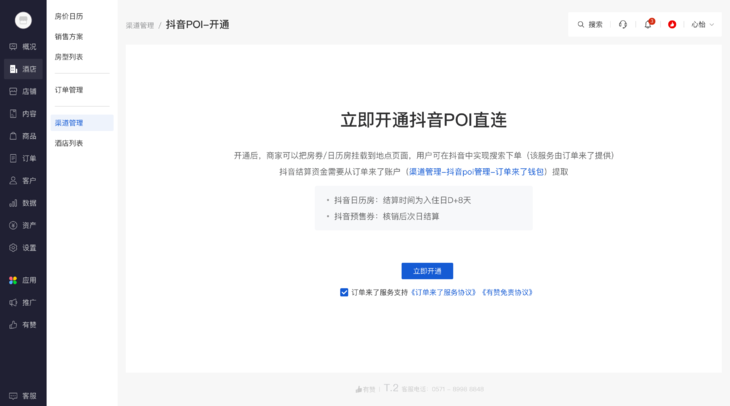Open 销售方案 in the submenu
The height and width of the screenshot is (406, 730).
click(x=69, y=36)
